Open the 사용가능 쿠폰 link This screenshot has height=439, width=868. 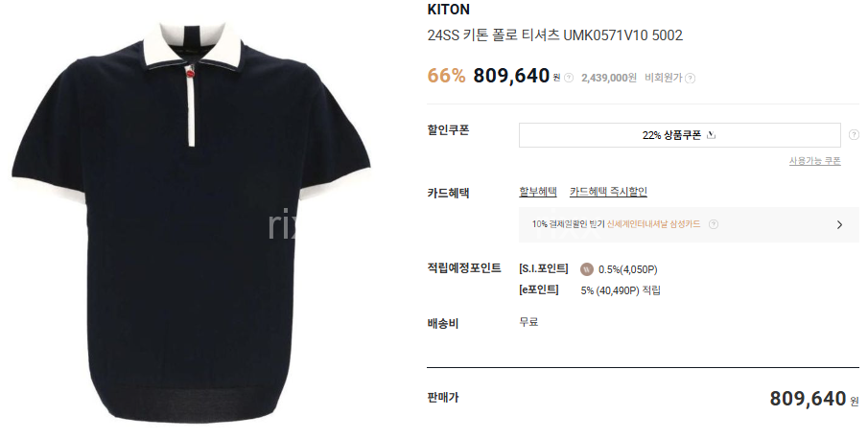[x=814, y=161]
